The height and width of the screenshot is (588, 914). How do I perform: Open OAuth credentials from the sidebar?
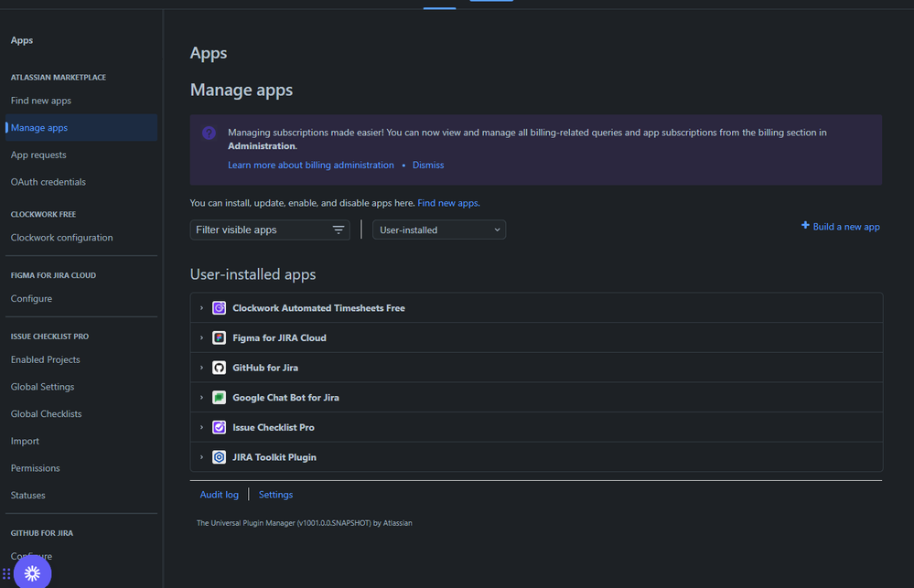(48, 181)
